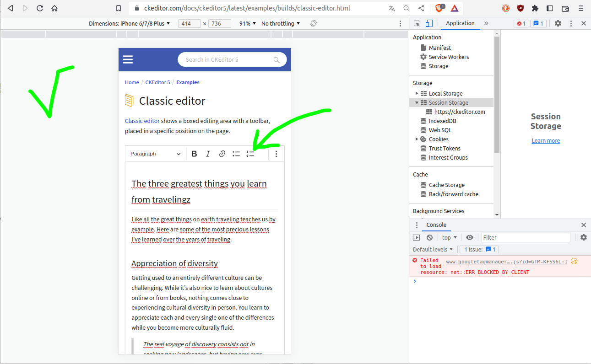The height and width of the screenshot is (364, 591).
Task: Open the CKEditor 5 breadcrumb link
Action: coord(157,82)
